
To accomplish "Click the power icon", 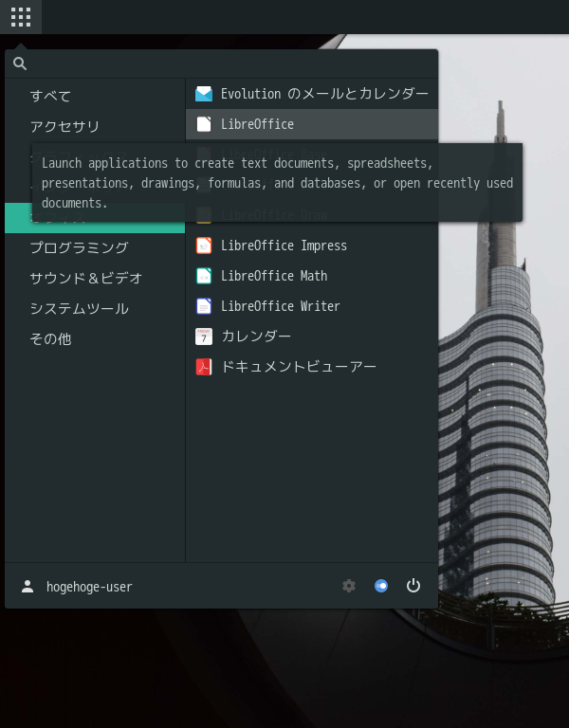I will tap(413, 586).
